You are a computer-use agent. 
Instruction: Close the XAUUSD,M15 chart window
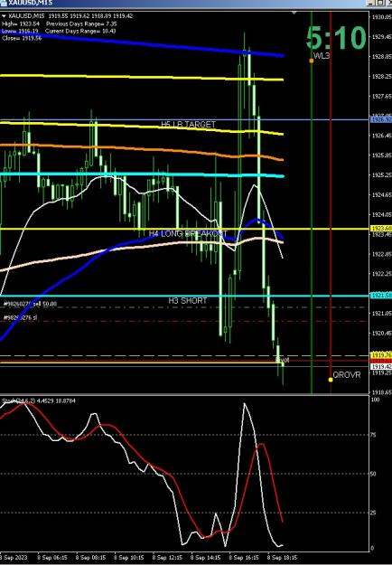pyautogui.click(x=388, y=3)
